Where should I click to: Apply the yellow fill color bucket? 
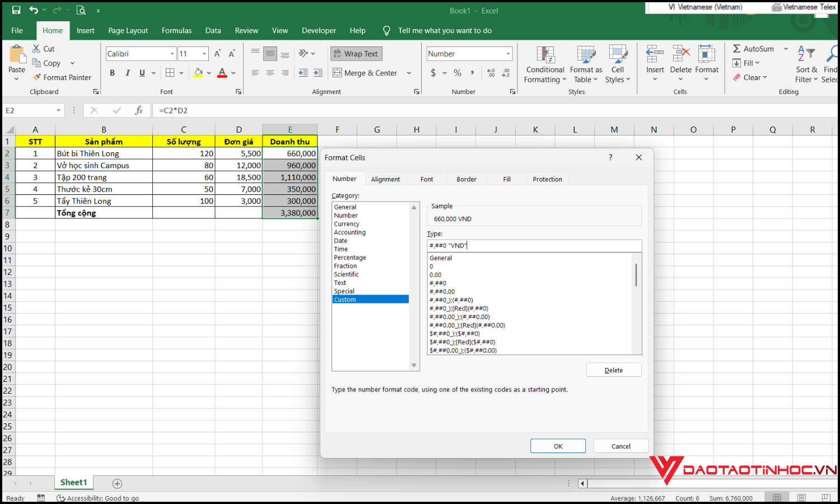pyautogui.click(x=198, y=73)
